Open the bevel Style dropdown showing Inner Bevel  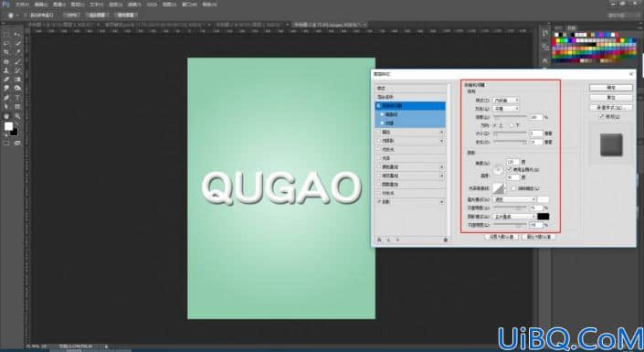tap(506, 101)
